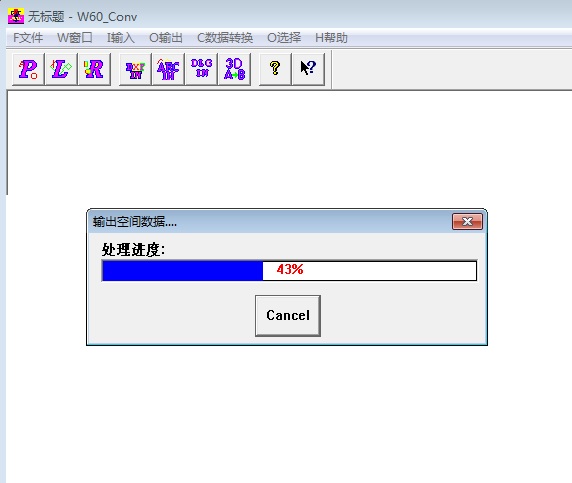This screenshot has height=483, width=572.
Task: Select the L line file toolbar icon
Action: 61,69
